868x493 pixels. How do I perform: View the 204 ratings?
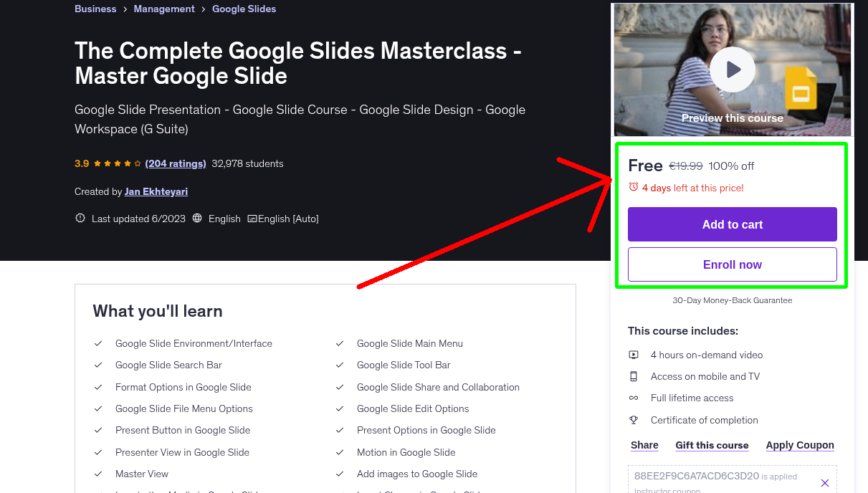(176, 163)
